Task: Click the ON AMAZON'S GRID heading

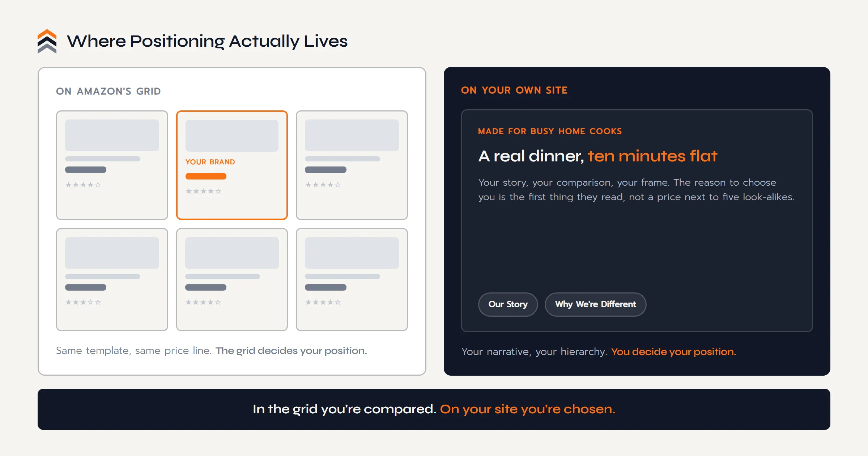Action: coord(109,91)
